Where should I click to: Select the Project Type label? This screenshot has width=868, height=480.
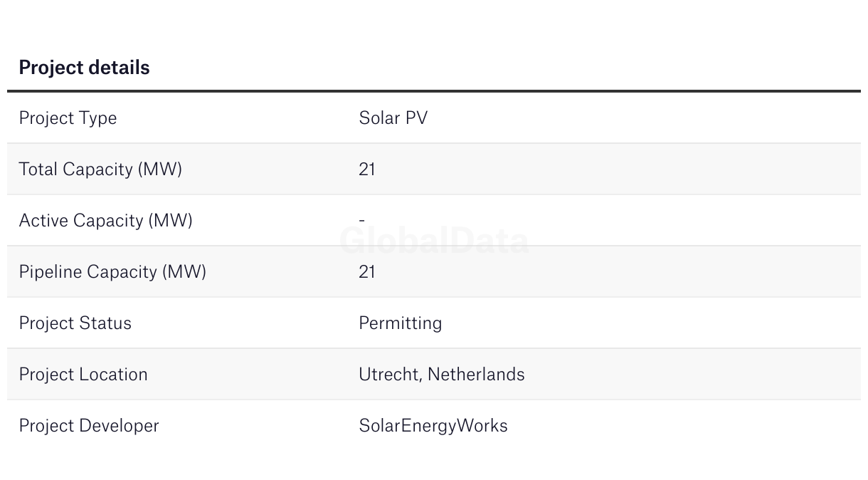(x=68, y=118)
